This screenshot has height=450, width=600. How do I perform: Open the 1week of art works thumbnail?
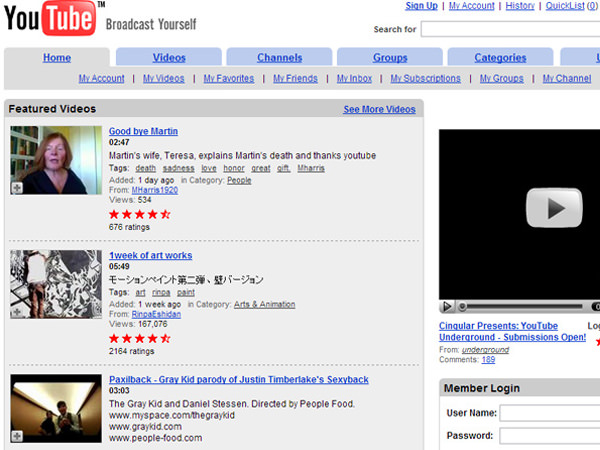(x=56, y=284)
